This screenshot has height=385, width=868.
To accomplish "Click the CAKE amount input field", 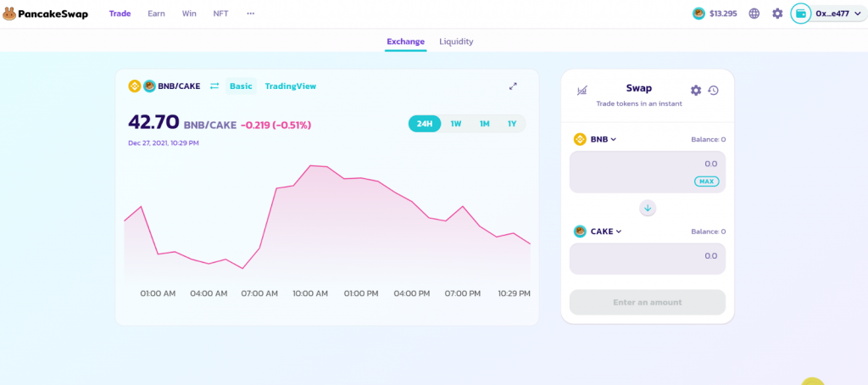I will [647, 259].
